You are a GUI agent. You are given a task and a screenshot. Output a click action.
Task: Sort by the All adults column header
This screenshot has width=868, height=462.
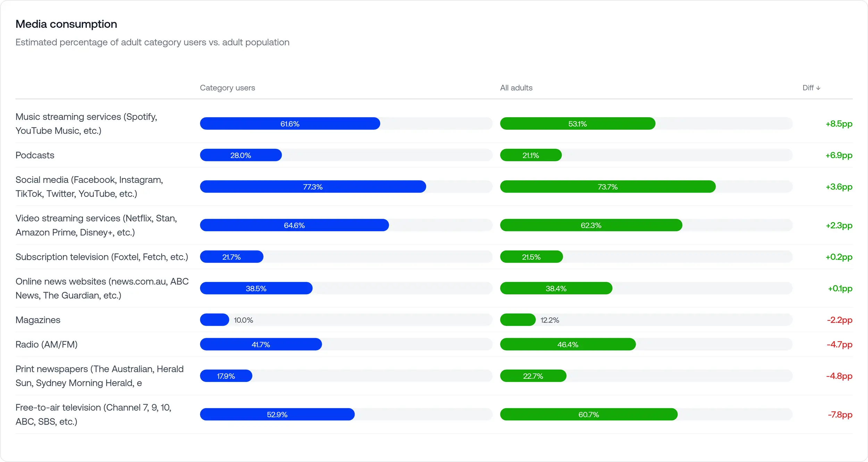tap(516, 88)
